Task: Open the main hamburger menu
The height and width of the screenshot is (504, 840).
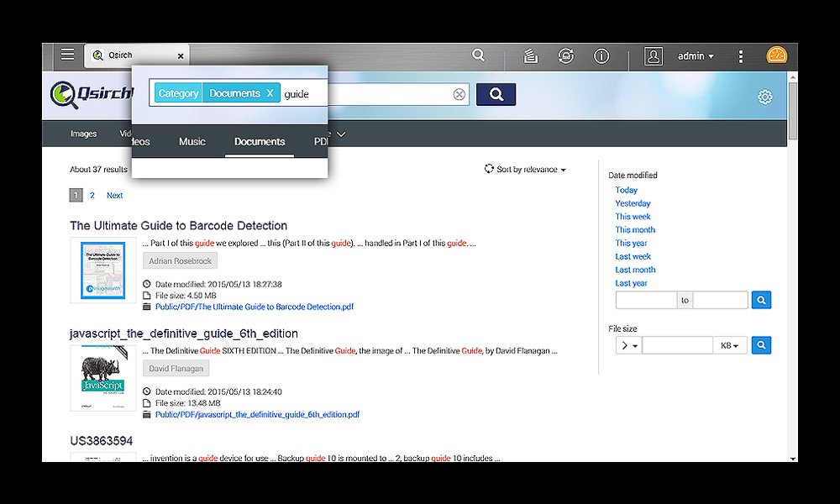Action: click(67, 55)
